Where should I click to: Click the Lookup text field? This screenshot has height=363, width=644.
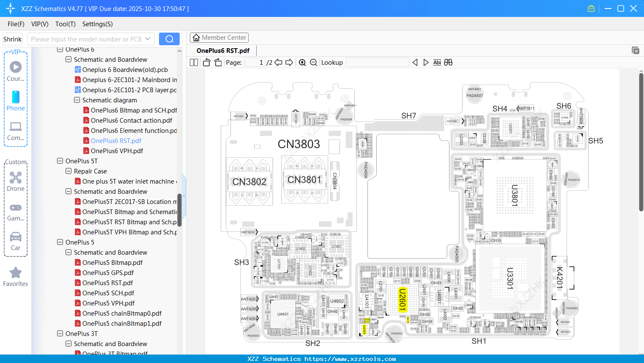(x=377, y=63)
